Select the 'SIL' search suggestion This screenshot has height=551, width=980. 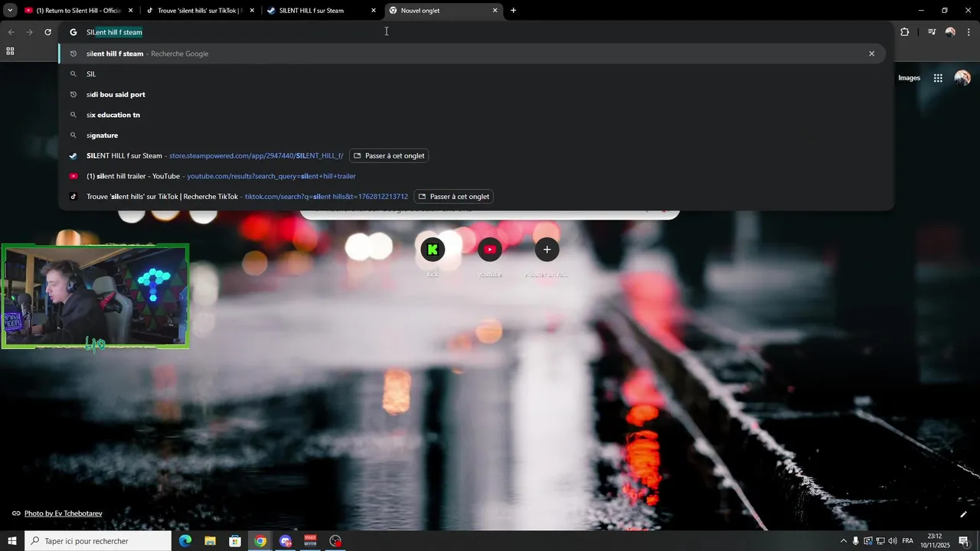tap(472, 74)
